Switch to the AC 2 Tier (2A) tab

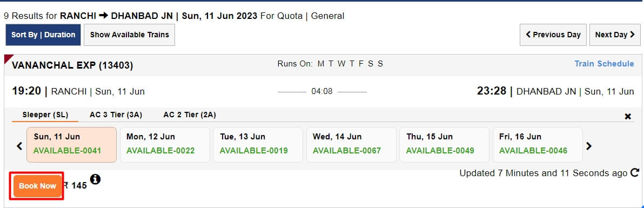pyautogui.click(x=190, y=115)
